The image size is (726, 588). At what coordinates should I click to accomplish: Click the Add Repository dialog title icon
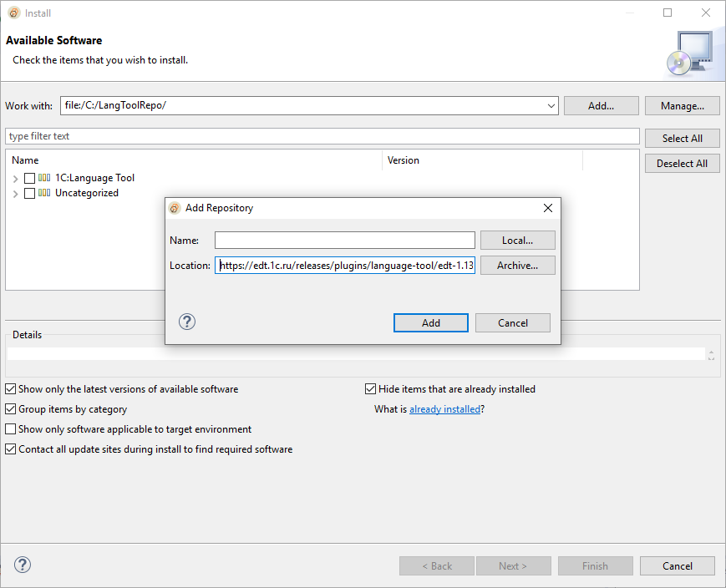pos(175,208)
